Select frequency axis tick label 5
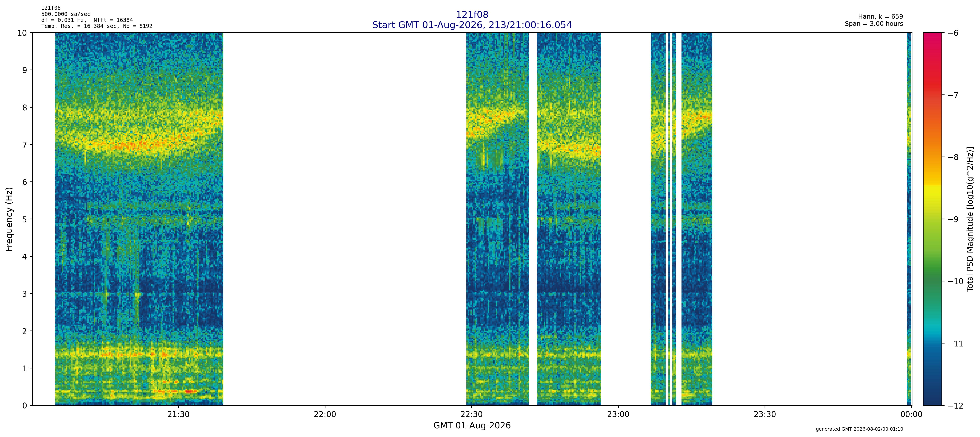The image size is (980, 437). coord(25,220)
